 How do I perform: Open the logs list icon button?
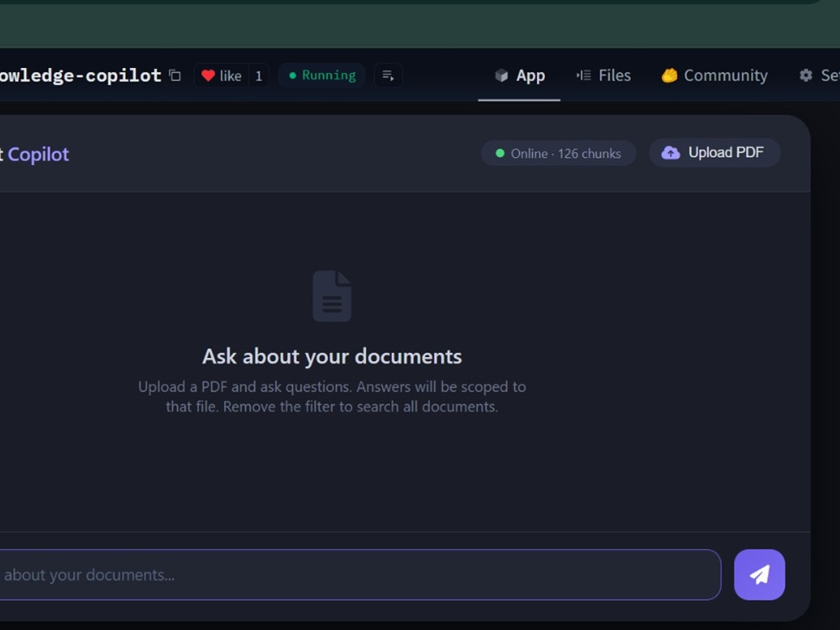(388, 76)
